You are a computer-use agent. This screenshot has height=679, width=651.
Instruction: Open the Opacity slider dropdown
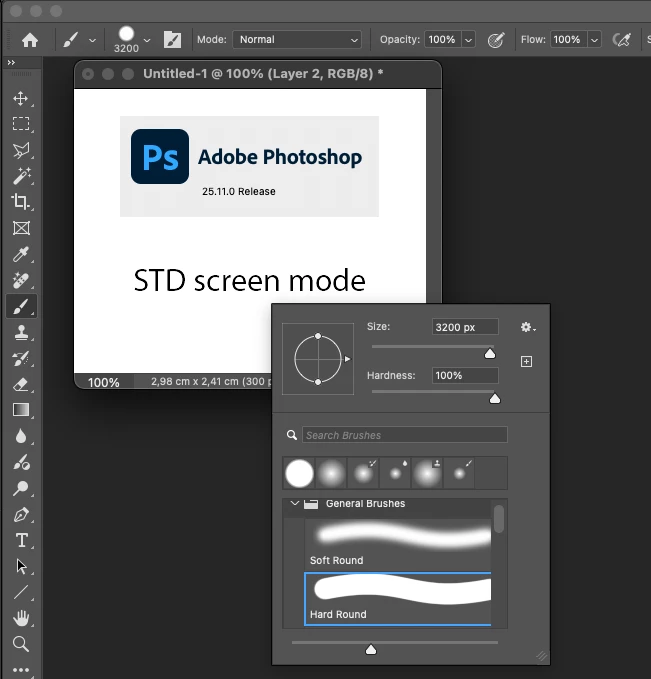468,40
